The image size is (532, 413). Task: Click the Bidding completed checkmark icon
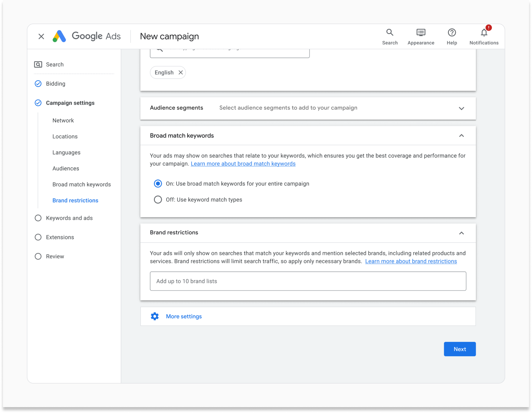tap(38, 84)
